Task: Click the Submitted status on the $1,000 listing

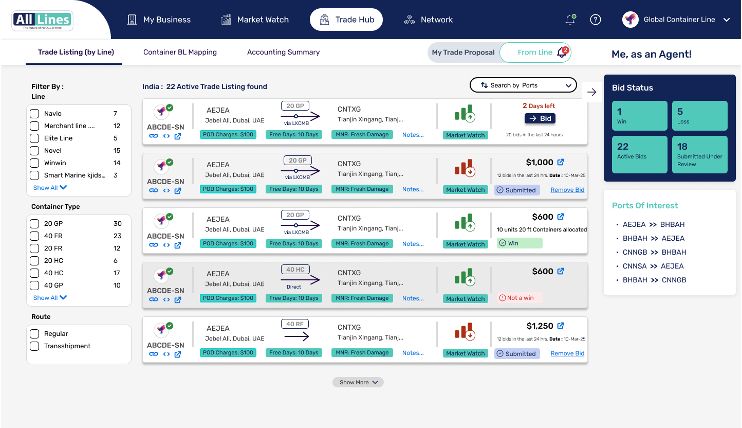Action: click(x=517, y=190)
